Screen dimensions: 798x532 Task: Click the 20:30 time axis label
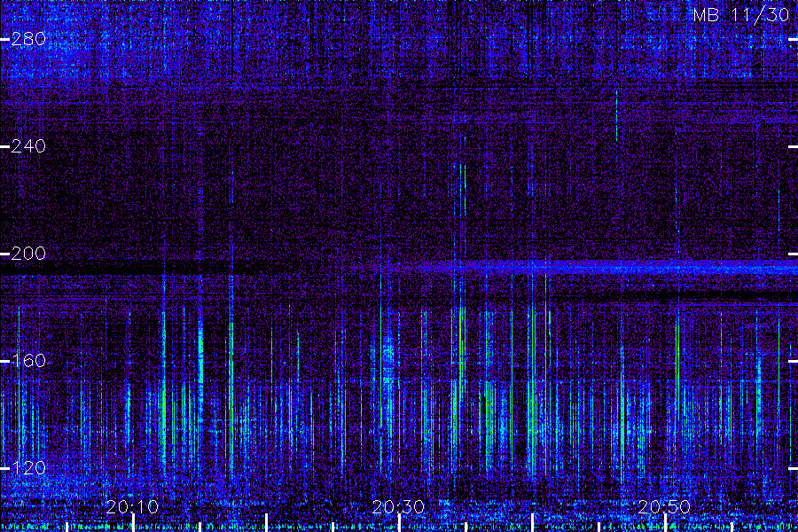tap(398, 506)
